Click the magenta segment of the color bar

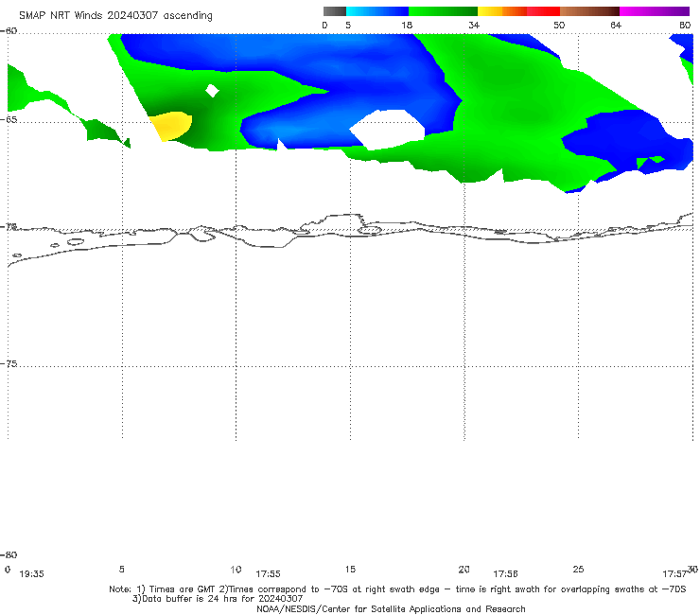[x=655, y=11]
